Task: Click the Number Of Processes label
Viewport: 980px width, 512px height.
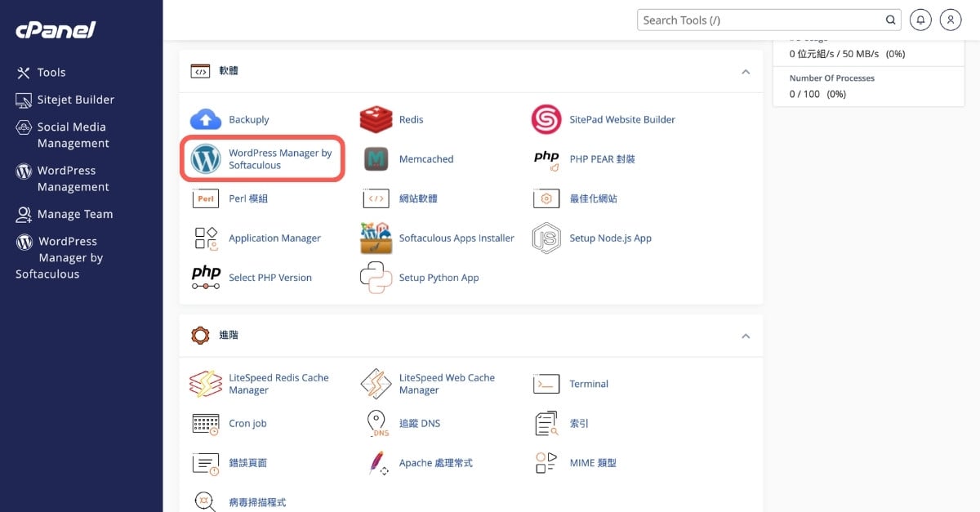Action: coord(831,78)
